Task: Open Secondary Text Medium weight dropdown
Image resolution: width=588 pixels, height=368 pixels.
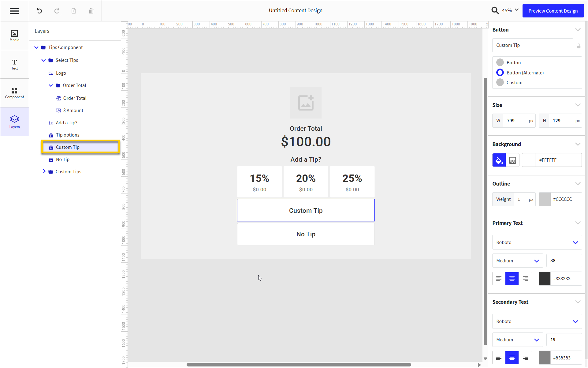Action: (x=518, y=340)
